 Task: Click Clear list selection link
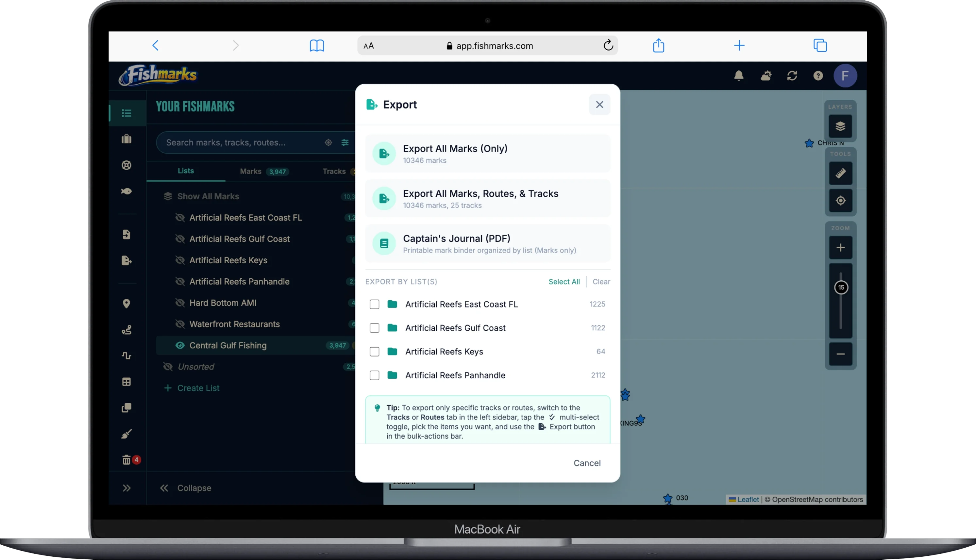601,282
